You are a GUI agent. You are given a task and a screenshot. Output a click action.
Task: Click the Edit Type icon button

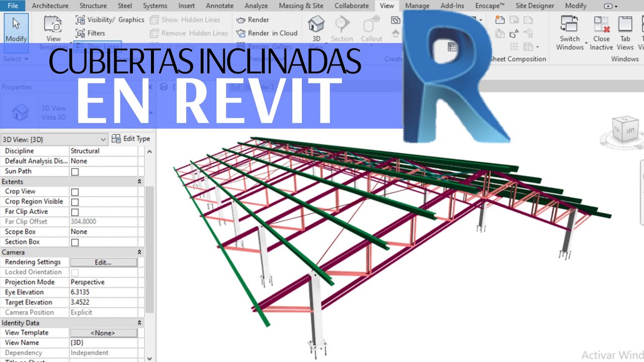131,139
